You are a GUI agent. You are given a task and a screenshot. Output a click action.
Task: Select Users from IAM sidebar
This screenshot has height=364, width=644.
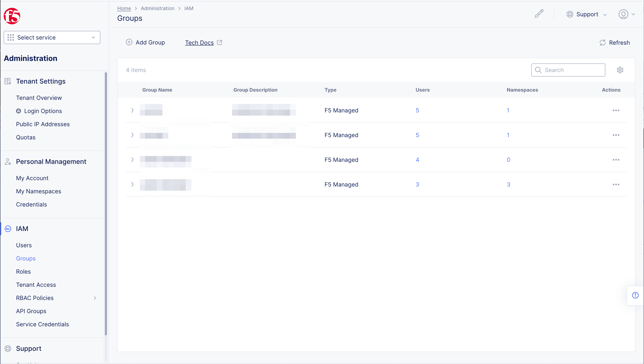tap(23, 245)
